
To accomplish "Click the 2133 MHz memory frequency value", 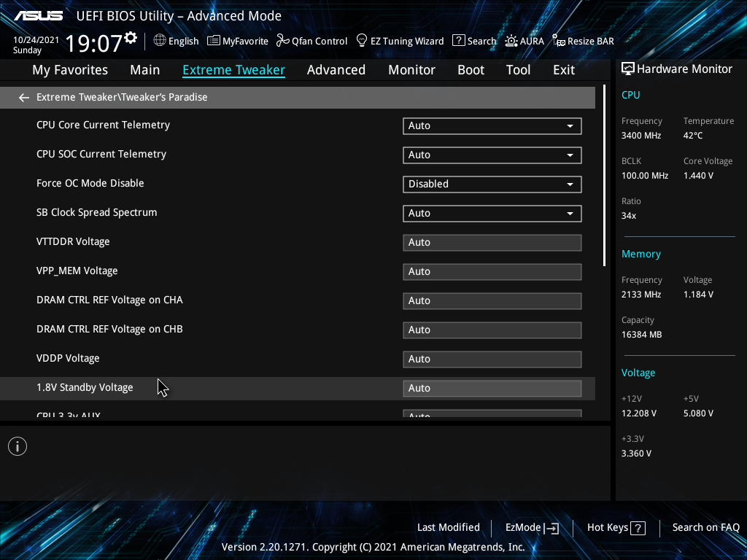I will (641, 295).
